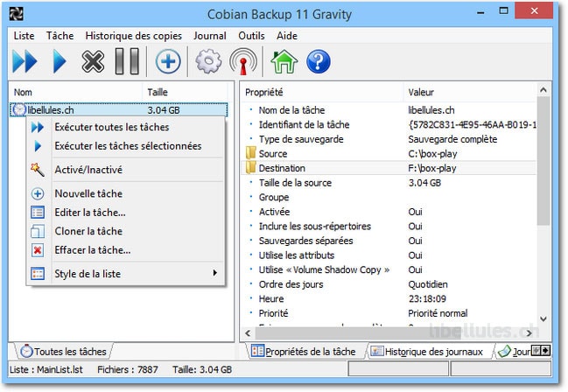Click the Priorité normal value

point(438,313)
